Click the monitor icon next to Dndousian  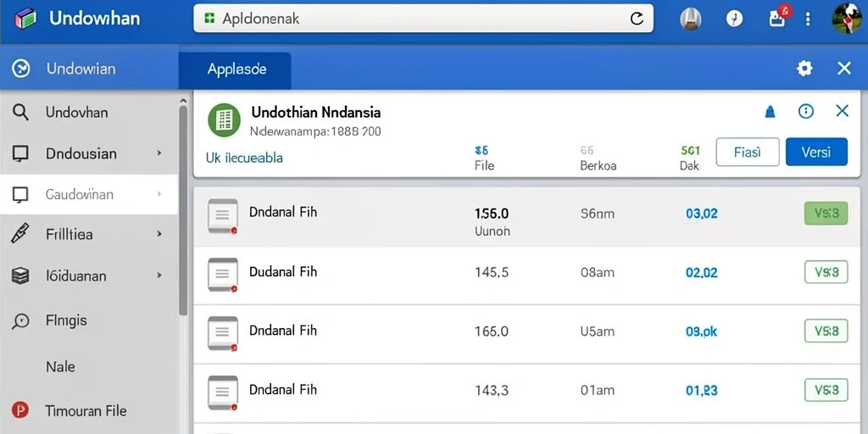20,153
